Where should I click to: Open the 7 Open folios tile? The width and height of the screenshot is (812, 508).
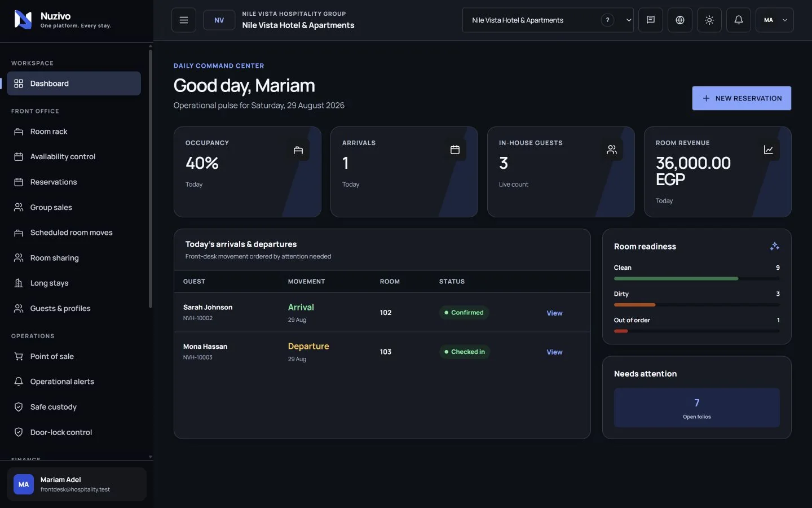pos(697,408)
